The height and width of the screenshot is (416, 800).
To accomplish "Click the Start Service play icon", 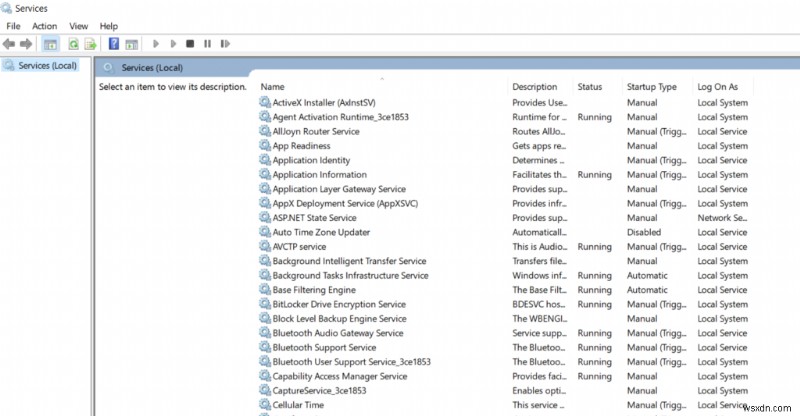I will tap(156, 44).
